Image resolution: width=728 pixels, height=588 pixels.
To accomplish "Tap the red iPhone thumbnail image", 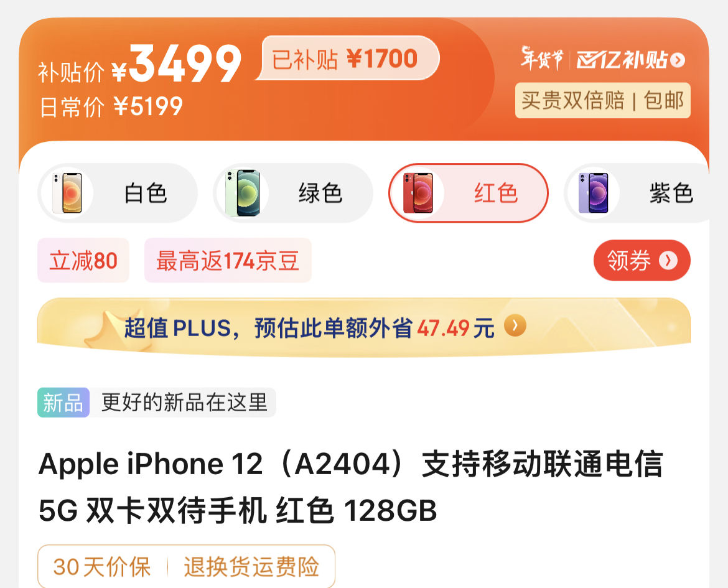I will coord(418,193).
